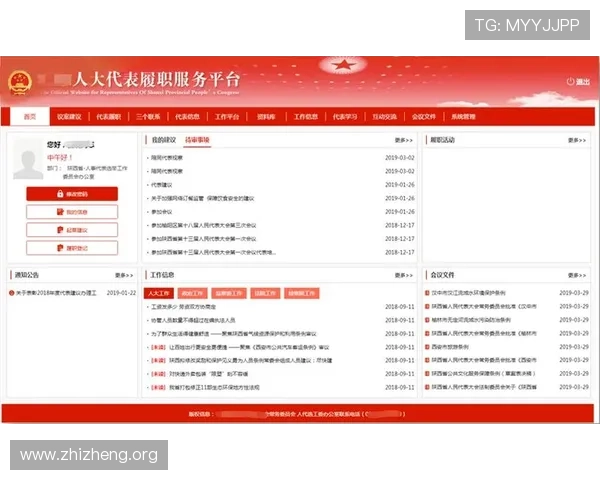
Task: Click 更多>> in the 待审事项 panel
Action: [404, 140]
